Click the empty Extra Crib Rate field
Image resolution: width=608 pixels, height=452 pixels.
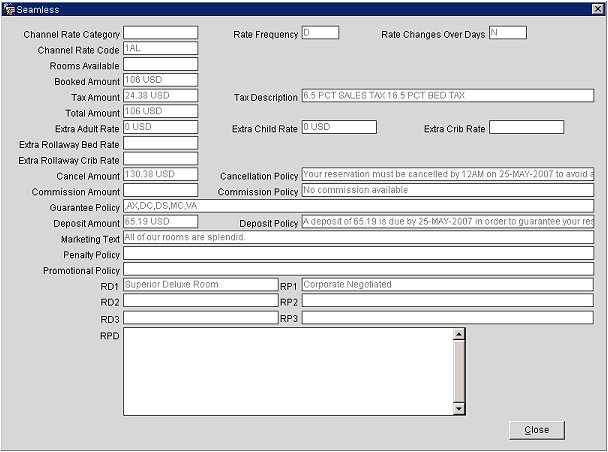(526, 127)
